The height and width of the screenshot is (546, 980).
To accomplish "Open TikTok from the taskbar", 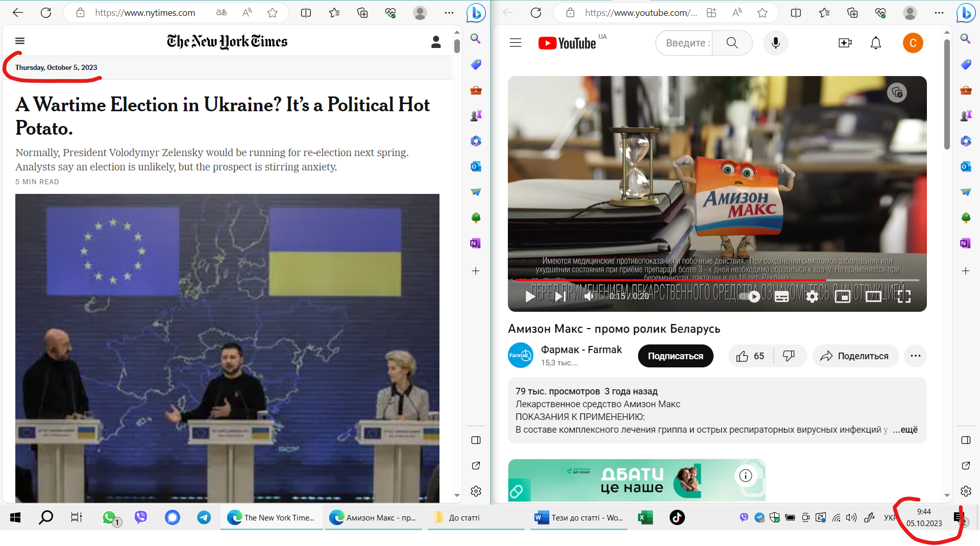I will (677, 517).
